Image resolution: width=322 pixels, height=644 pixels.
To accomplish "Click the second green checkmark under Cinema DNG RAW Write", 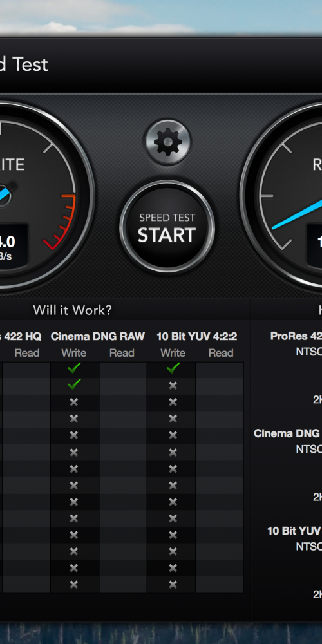I will click(74, 384).
